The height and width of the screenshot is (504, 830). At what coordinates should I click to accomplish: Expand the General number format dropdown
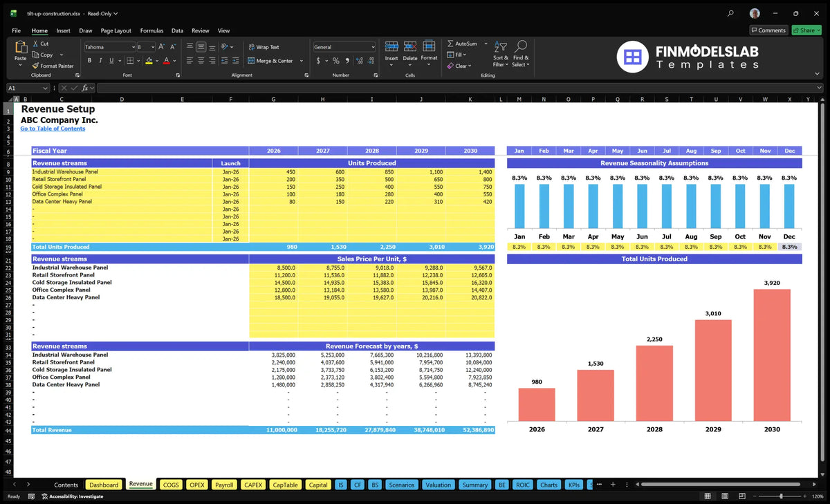(x=373, y=47)
